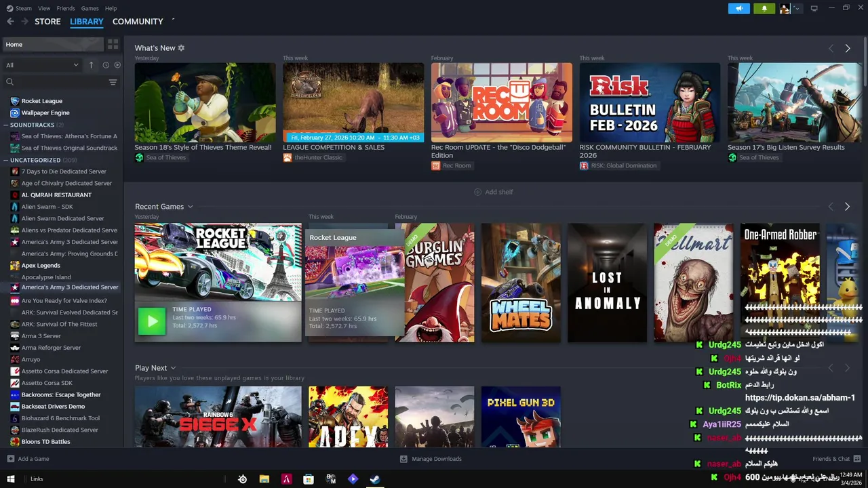
Task: Toggle sort direction arrow icon
Action: 91,65
